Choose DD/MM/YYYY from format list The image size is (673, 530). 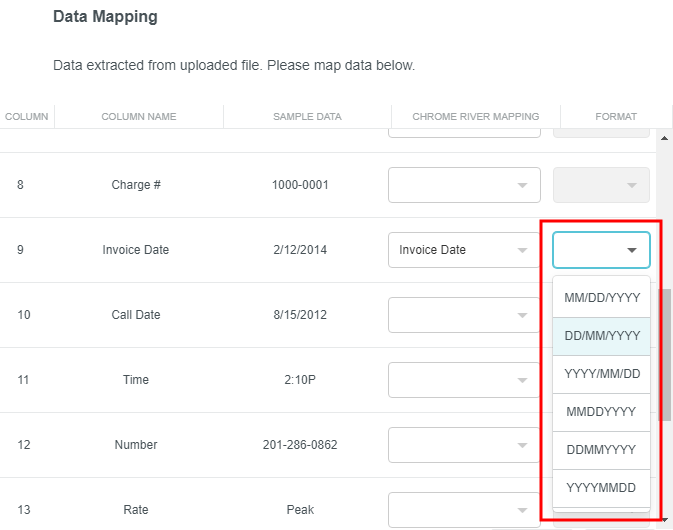point(601,336)
